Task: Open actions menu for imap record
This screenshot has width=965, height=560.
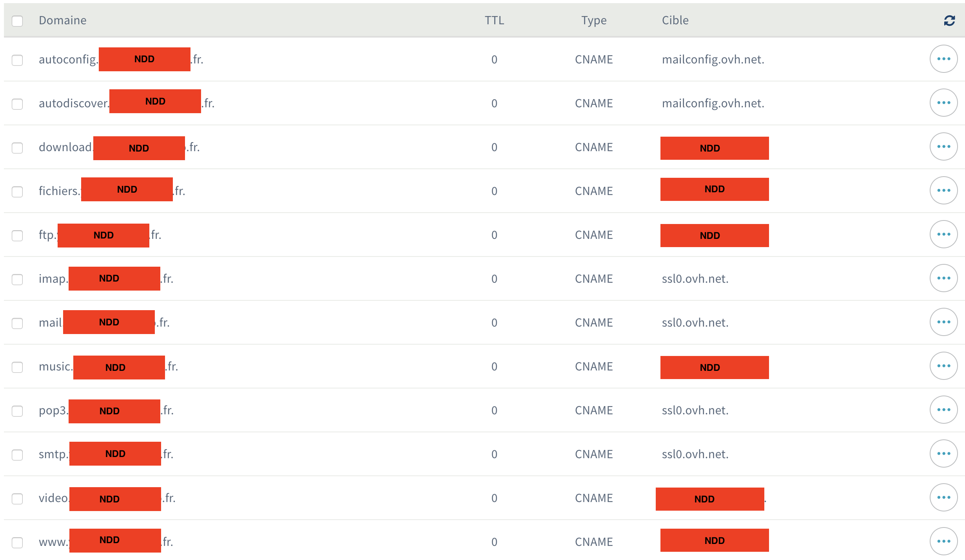Action: pyautogui.click(x=943, y=278)
